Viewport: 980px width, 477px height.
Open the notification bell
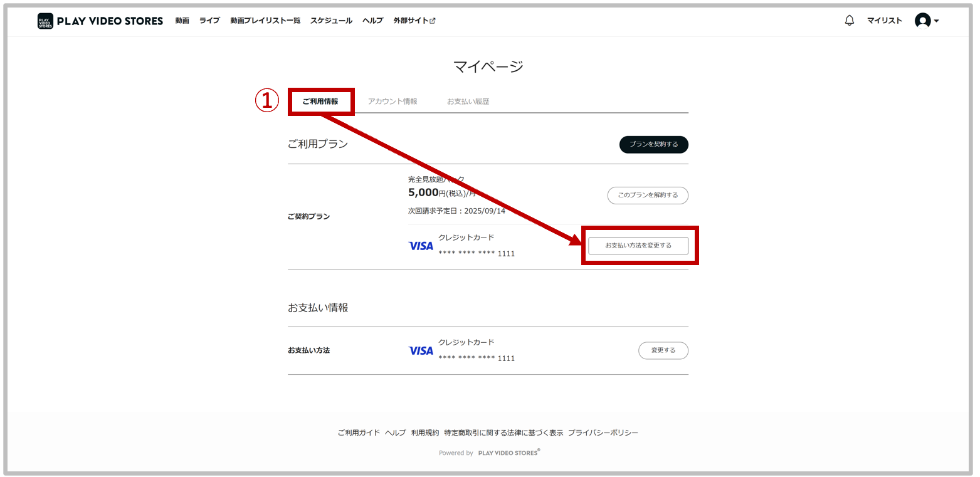849,21
